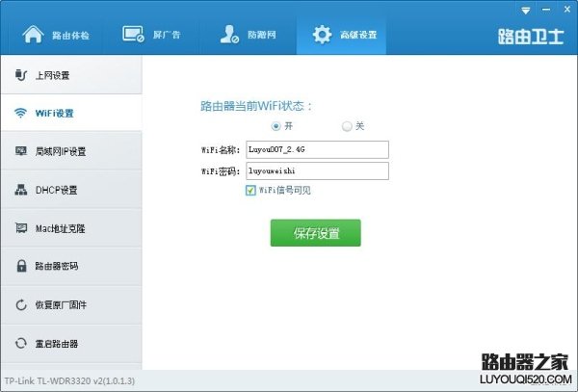578x392 pixels.
Task: Click the TP-Link TL-WDR3320 status text
Action: click(x=69, y=380)
